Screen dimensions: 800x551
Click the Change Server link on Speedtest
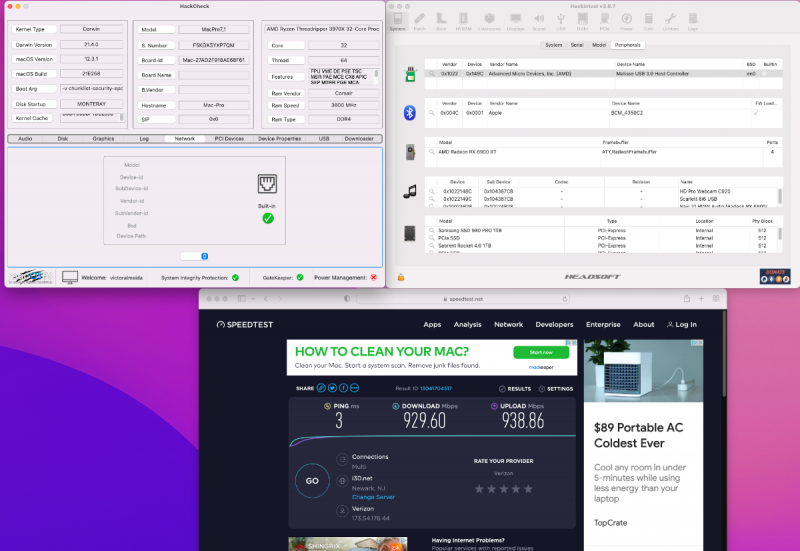(x=373, y=497)
